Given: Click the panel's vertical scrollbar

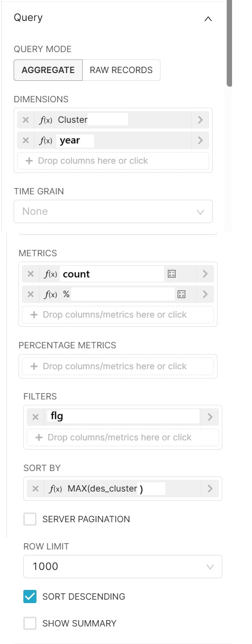Looking at the screenshot, I should click(230, 44).
